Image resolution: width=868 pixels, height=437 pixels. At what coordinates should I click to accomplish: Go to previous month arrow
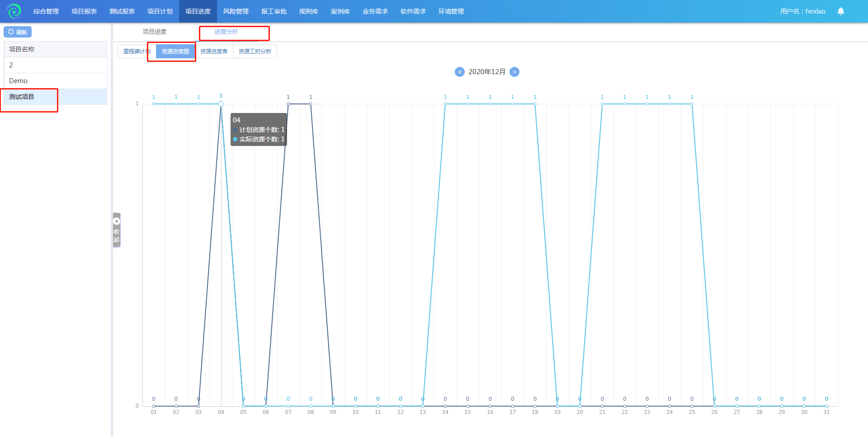tap(459, 72)
